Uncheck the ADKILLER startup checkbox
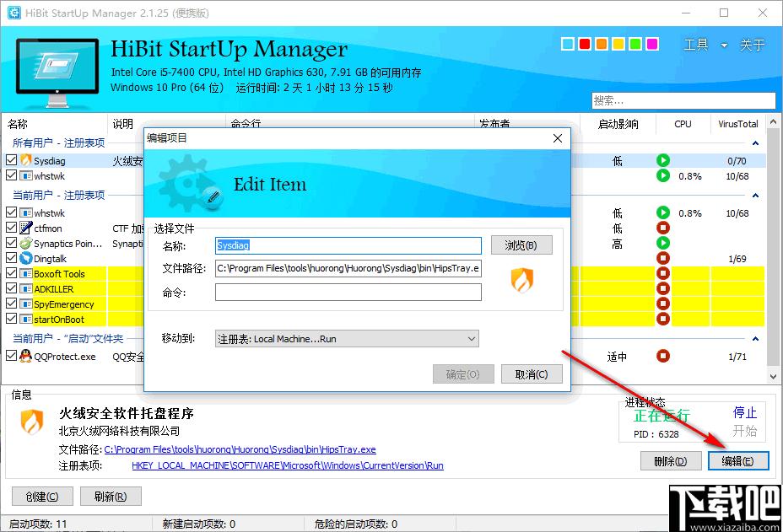 click(x=12, y=288)
